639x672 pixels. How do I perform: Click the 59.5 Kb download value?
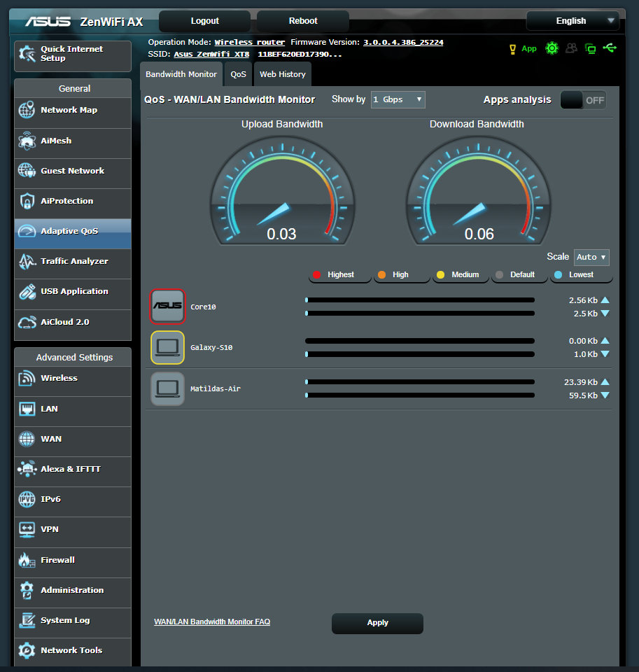click(x=583, y=395)
